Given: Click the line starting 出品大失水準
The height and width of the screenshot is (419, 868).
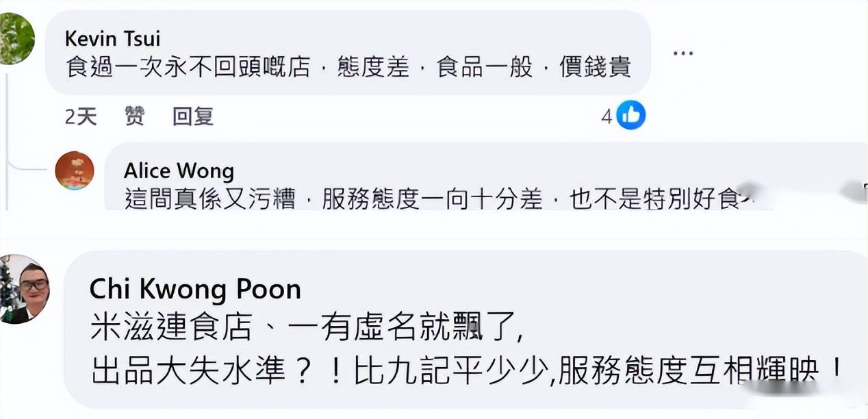Looking at the screenshot, I should (x=467, y=372).
